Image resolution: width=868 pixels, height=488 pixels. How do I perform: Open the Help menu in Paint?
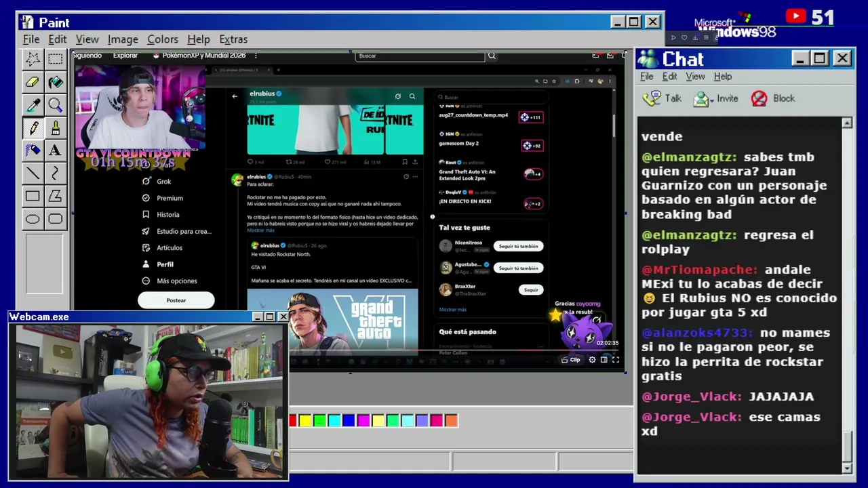click(x=198, y=39)
